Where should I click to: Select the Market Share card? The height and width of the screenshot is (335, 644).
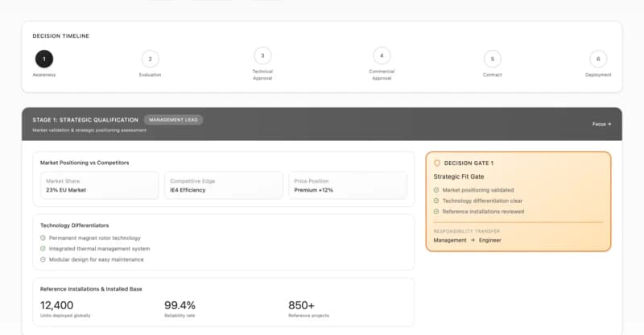99,185
